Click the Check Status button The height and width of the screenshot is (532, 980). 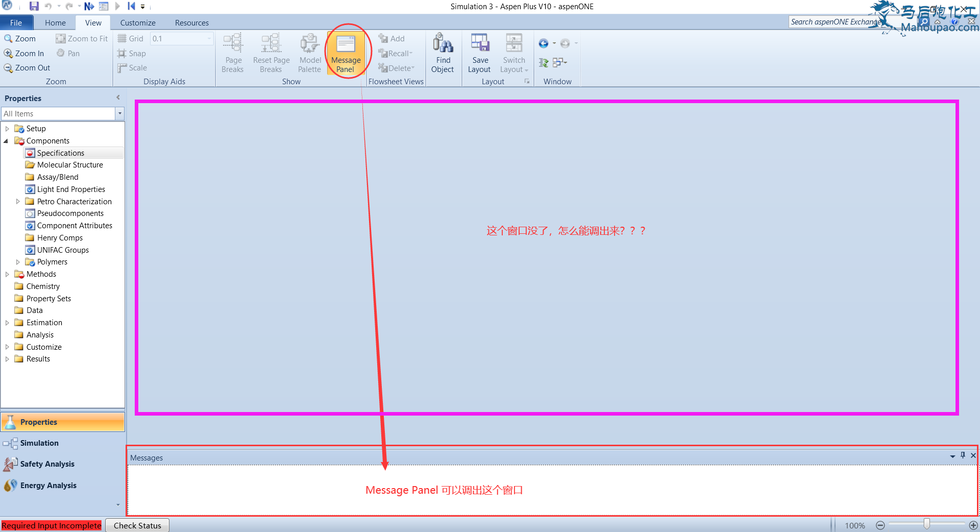(137, 525)
